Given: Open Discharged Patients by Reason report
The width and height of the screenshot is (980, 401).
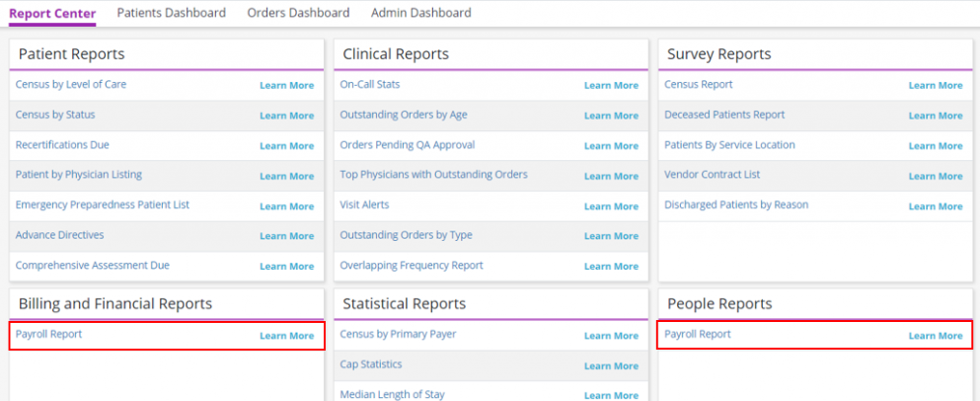Looking at the screenshot, I should 736,205.
